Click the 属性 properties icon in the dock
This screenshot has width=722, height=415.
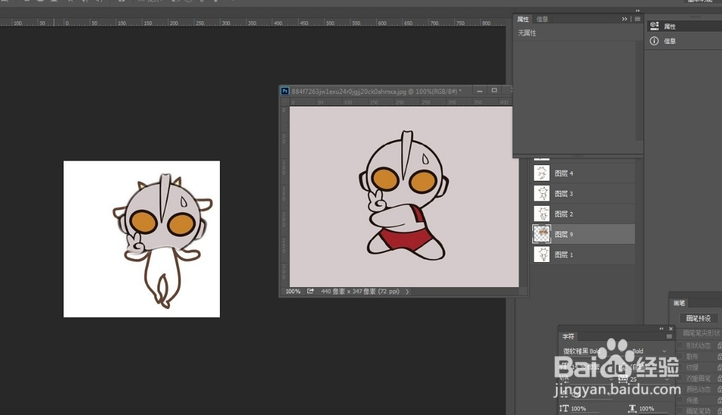click(654, 26)
